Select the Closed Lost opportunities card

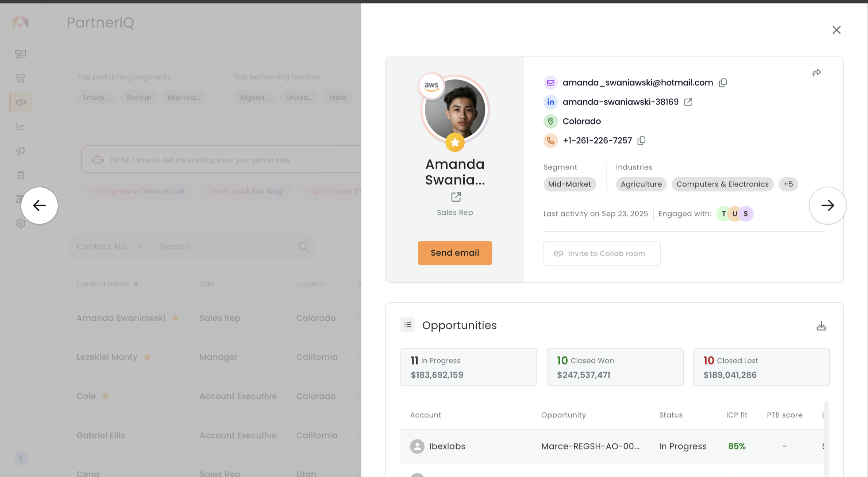click(761, 367)
